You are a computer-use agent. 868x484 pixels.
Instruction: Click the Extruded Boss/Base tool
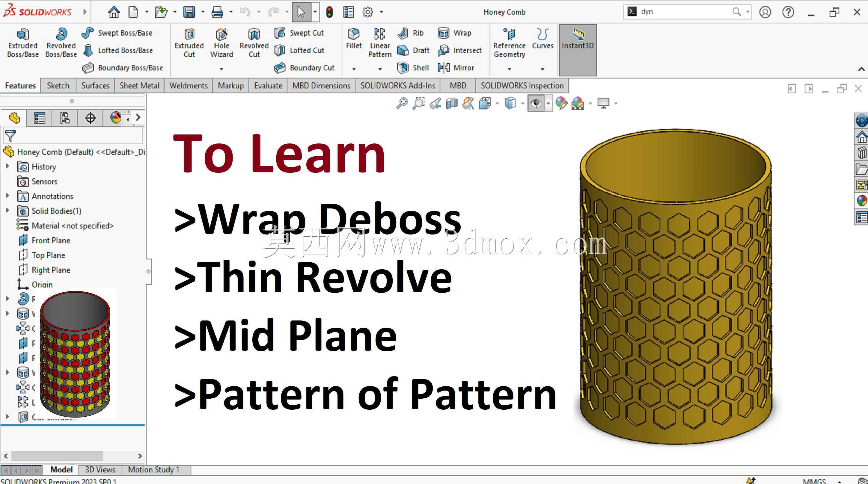tap(22, 43)
